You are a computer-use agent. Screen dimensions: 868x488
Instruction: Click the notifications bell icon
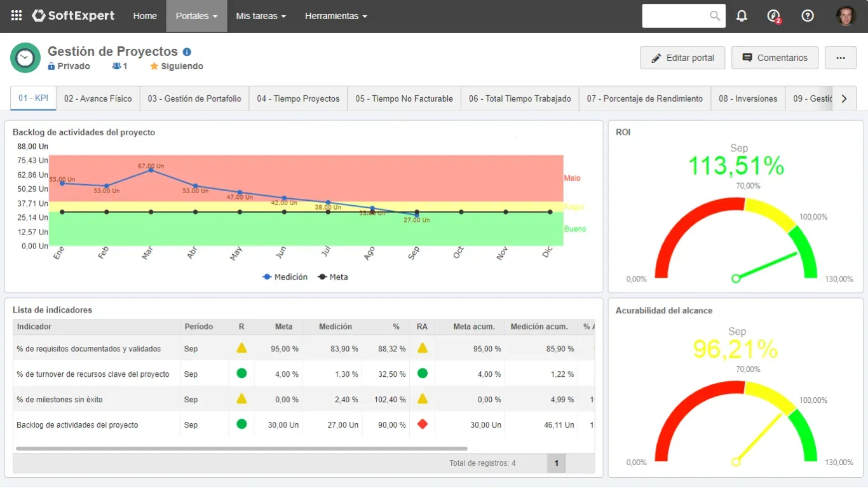(x=742, y=16)
